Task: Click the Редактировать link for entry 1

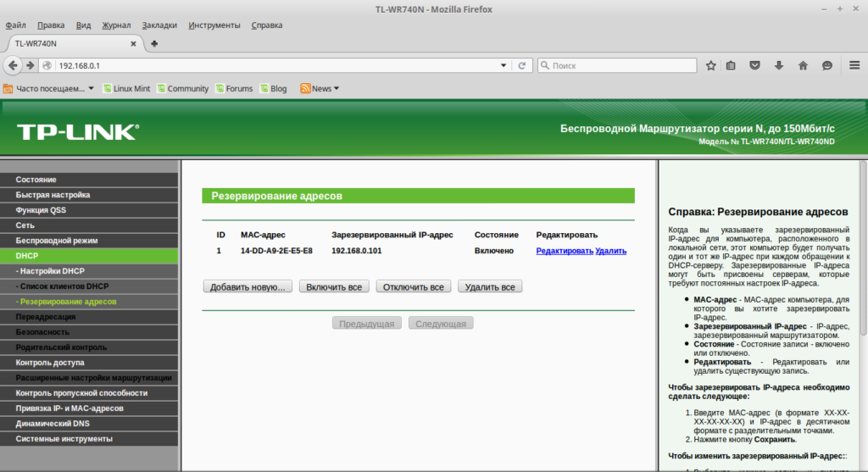Action: (564, 251)
